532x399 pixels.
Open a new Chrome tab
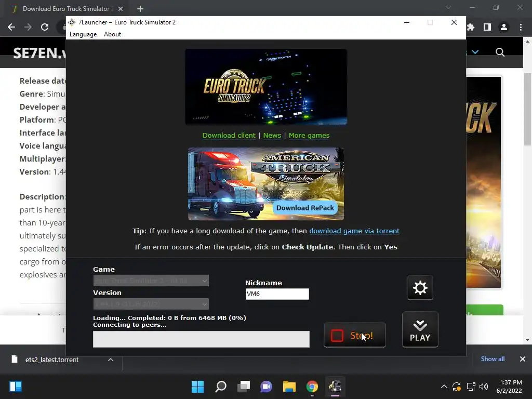[x=140, y=9]
